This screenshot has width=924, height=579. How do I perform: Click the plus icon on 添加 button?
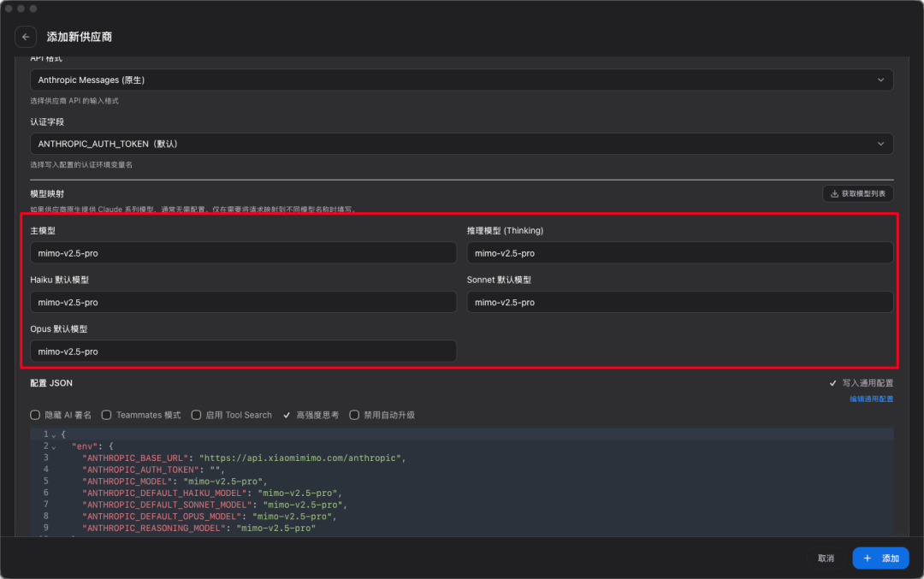[x=868, y=558]
